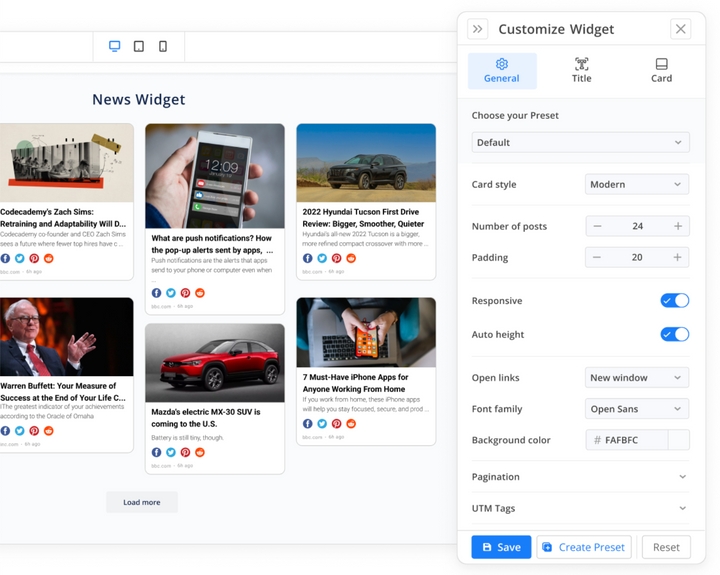This screenshot has width=720, height=575.
Task: Share Codecademy article on Twitter
Action: (20, 258)
